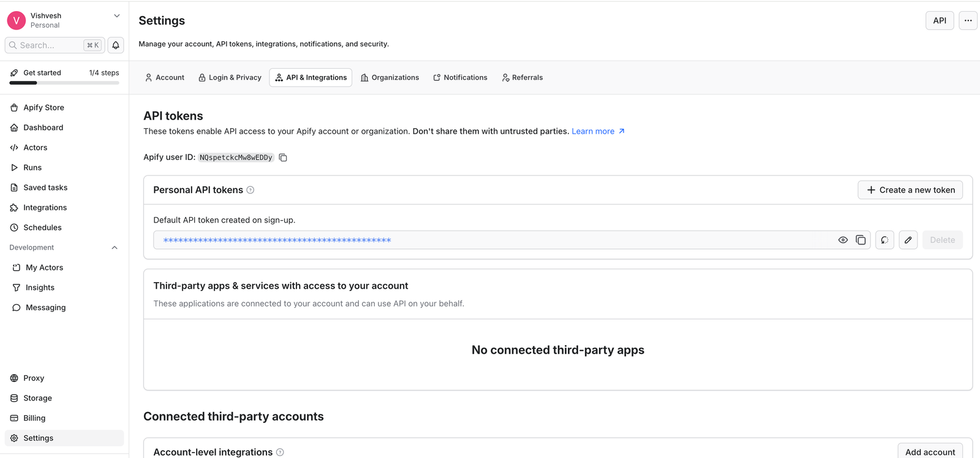Open Billing page
This screenshot has width=980, height=458.
click(x=64, y=418)
